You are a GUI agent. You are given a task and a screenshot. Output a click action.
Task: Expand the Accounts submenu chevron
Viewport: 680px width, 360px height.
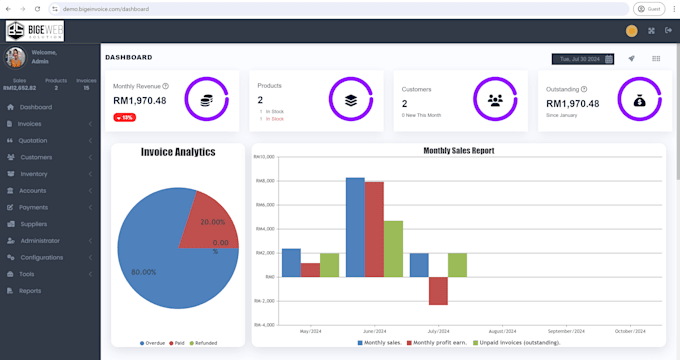91,191
